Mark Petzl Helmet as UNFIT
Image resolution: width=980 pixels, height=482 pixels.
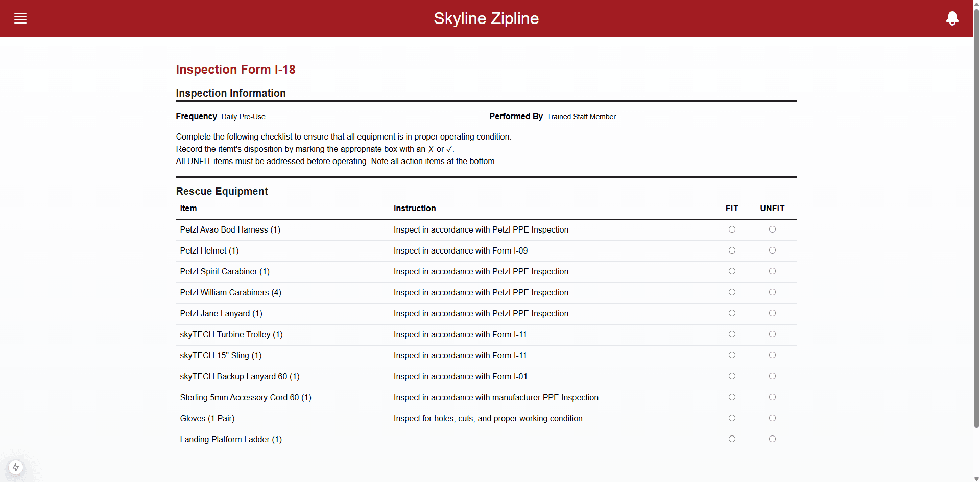tap(772, 250)
